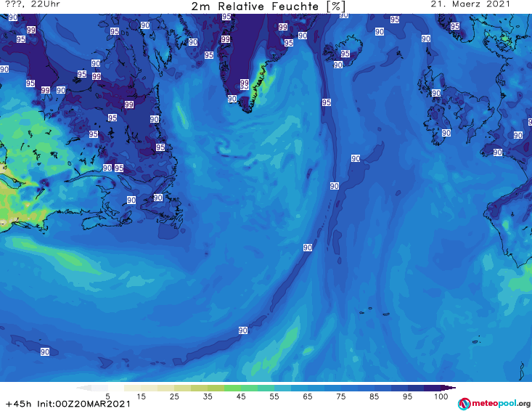The image size is (532, 411).
Task: Select the '2m Relative Feuchte [%]' title
Action: [x=269, y=7]
